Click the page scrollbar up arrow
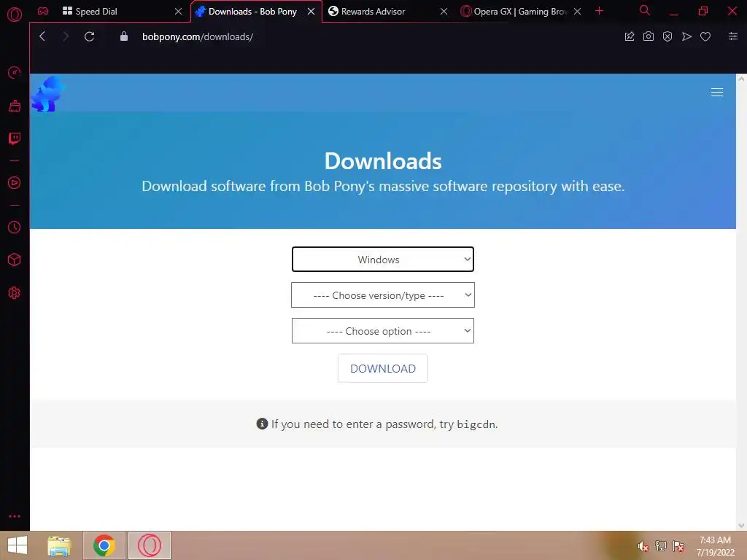Screen dimensions: 747x560 tap(741, 79)
